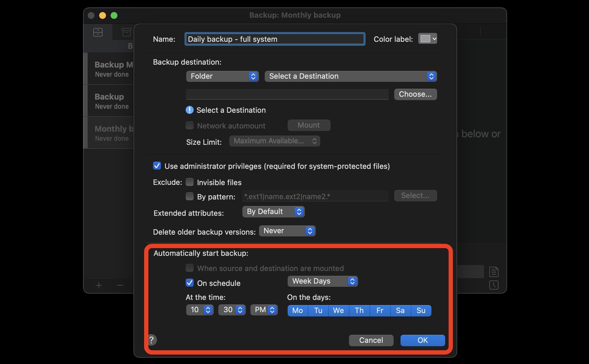
Task: Remove selected backup task with minus icon
Action: (x=120, y=285)
